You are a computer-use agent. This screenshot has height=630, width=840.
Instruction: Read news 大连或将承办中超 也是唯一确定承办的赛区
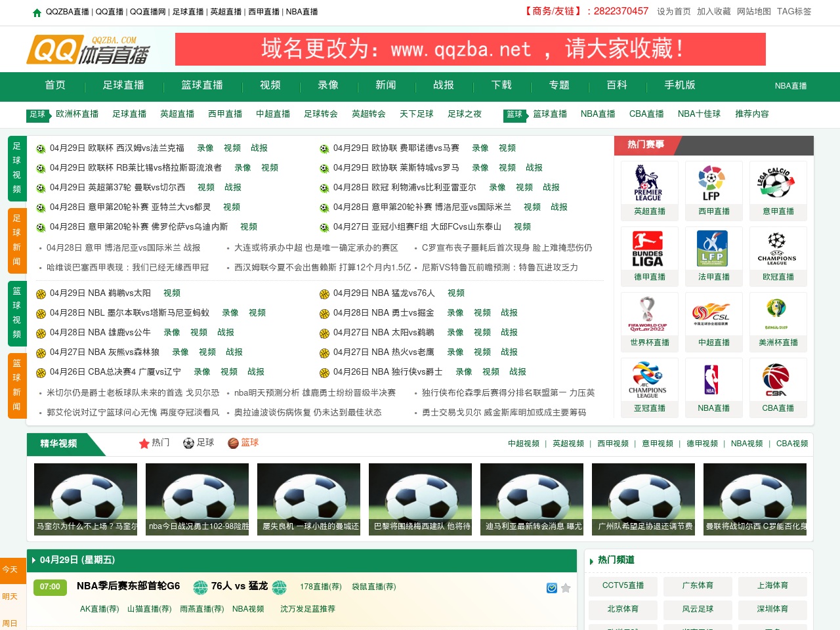[316, 248]
